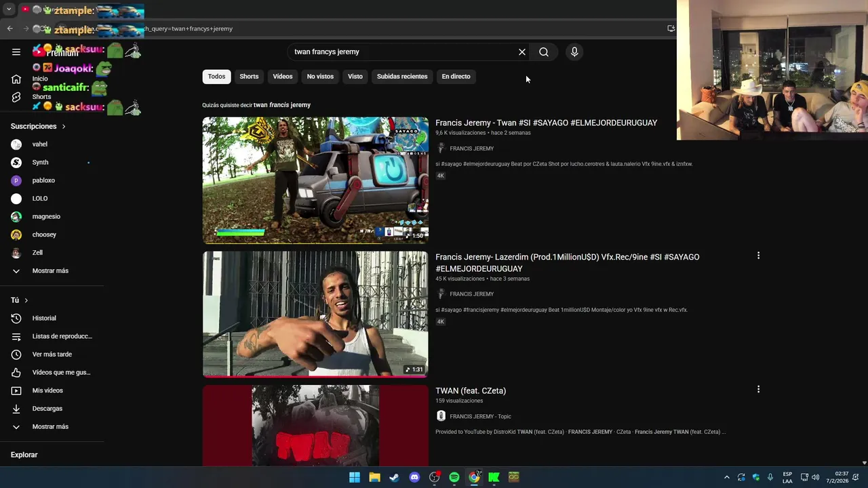Click the channel avatar under the Twan #SI video
The height and width of the screenshot is (488, 868).
pyautogui.click(x=441, y=148)
